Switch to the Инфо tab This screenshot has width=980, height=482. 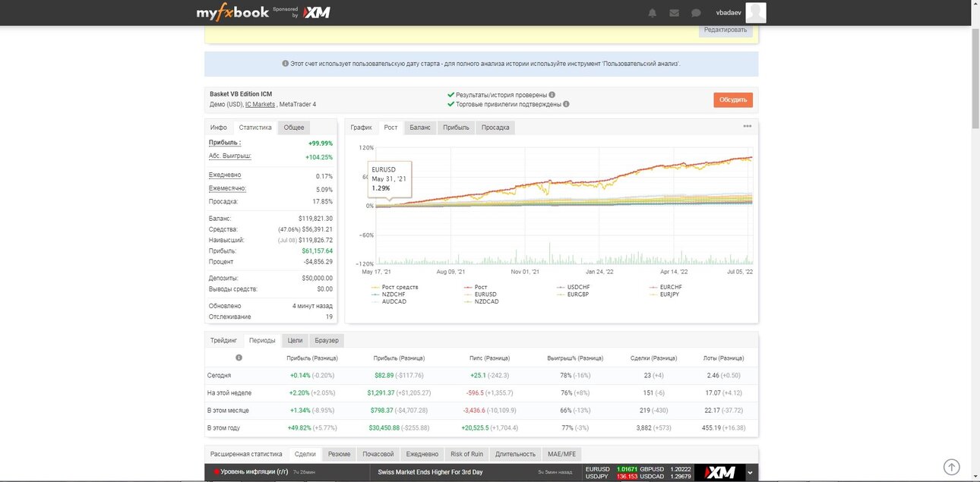click(x=219, y=128)
